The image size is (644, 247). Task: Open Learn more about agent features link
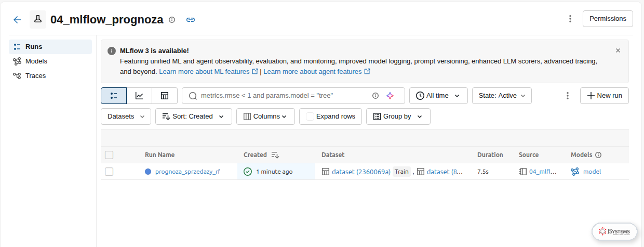(x=317, y=72)
